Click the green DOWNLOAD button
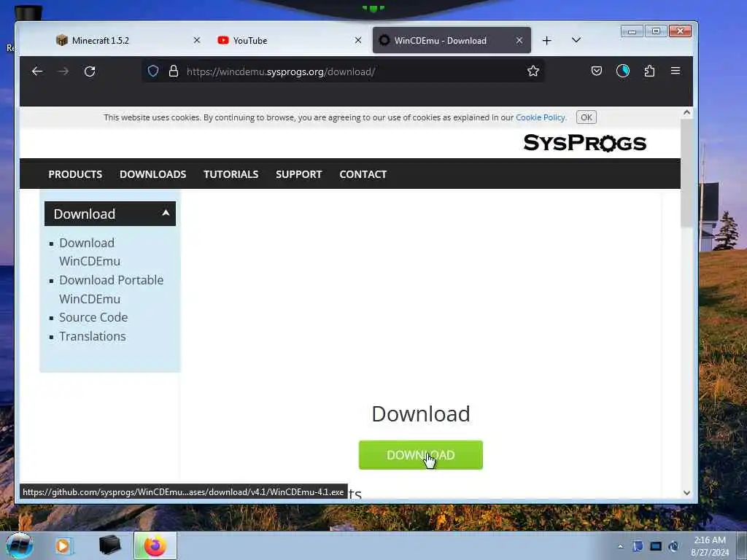The height and width of the screenshot is (560, 747). 421,455
